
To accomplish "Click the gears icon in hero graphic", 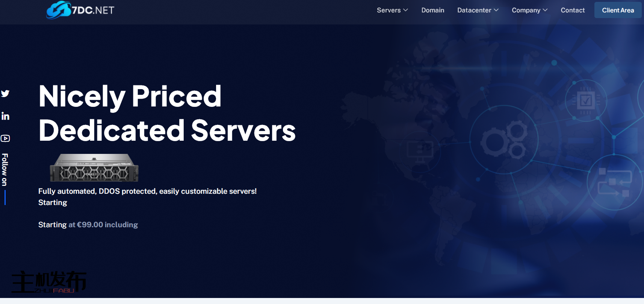I will click(x=504, y=140).
